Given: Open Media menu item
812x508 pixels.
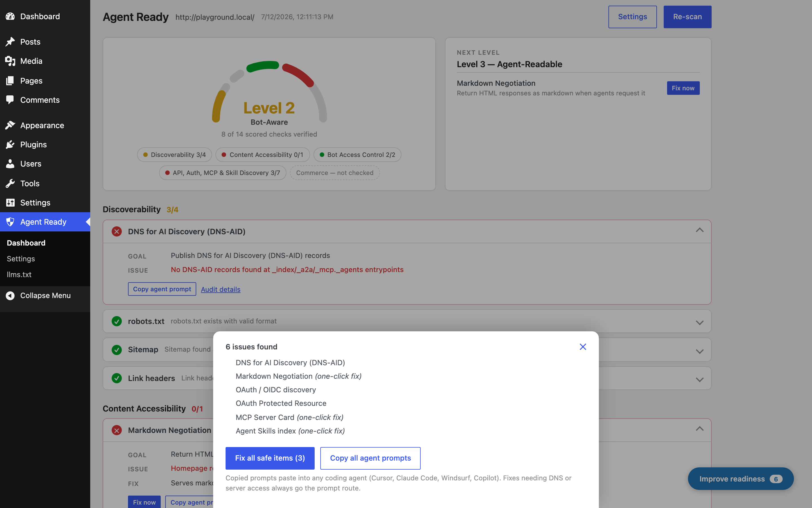Looking at the screenshot, I should point(45,61).
